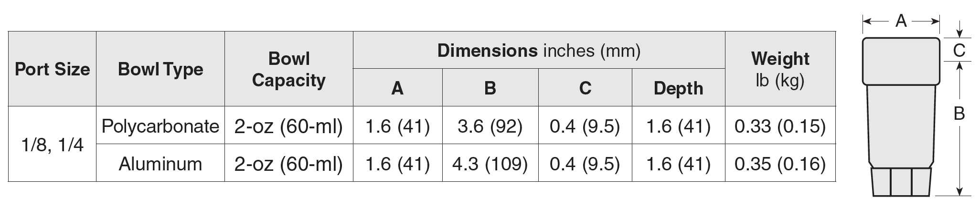This screenshot has height=209, width=980.
Task: Select the Bowl Type header cell
Action: [x=160, y=70]
